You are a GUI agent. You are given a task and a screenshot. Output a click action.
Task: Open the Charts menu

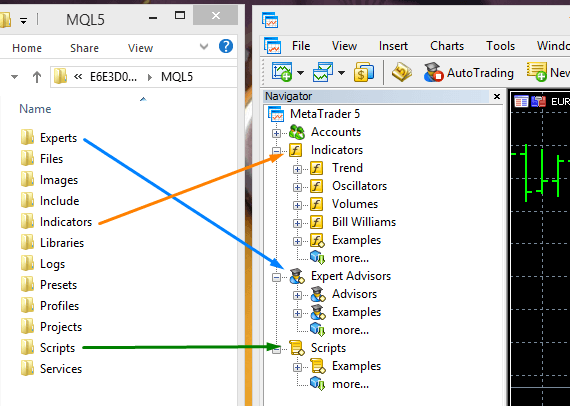coord(447,46)
